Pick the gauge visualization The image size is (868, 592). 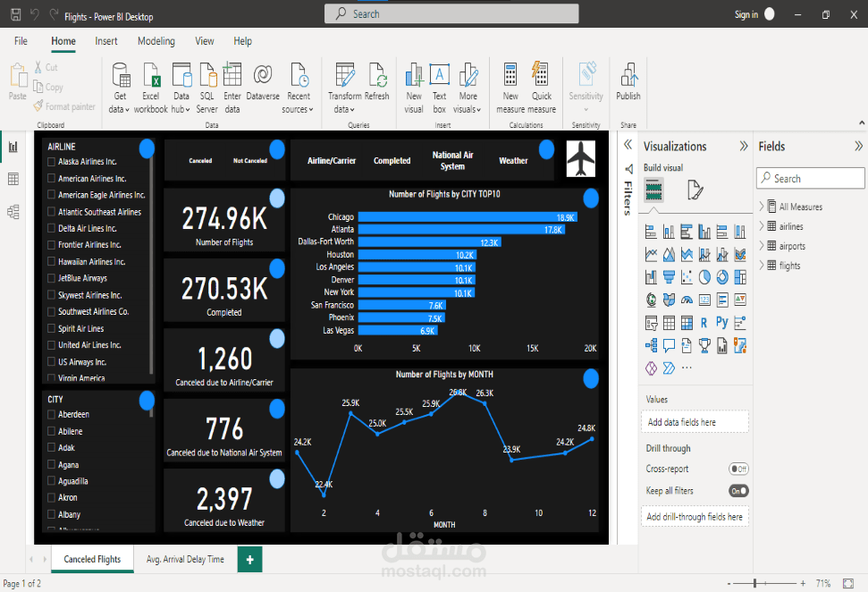click(x=687, y=300)
